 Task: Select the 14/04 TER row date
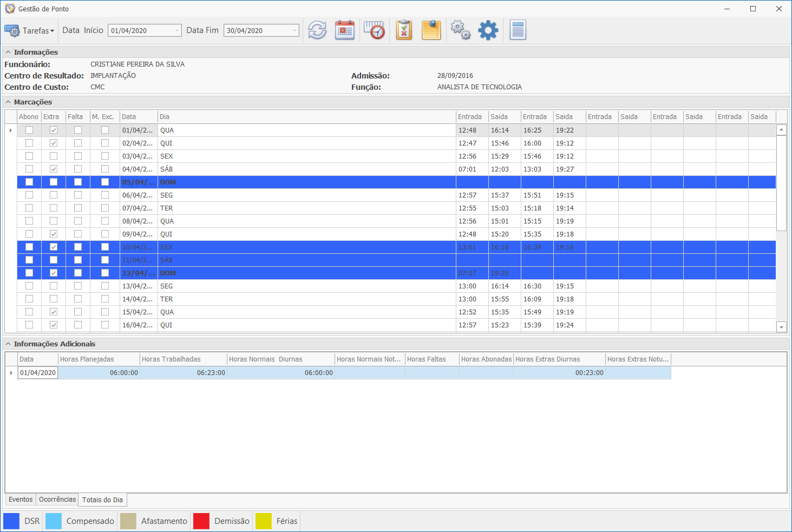pyautogui.click(x=139, y=299)
